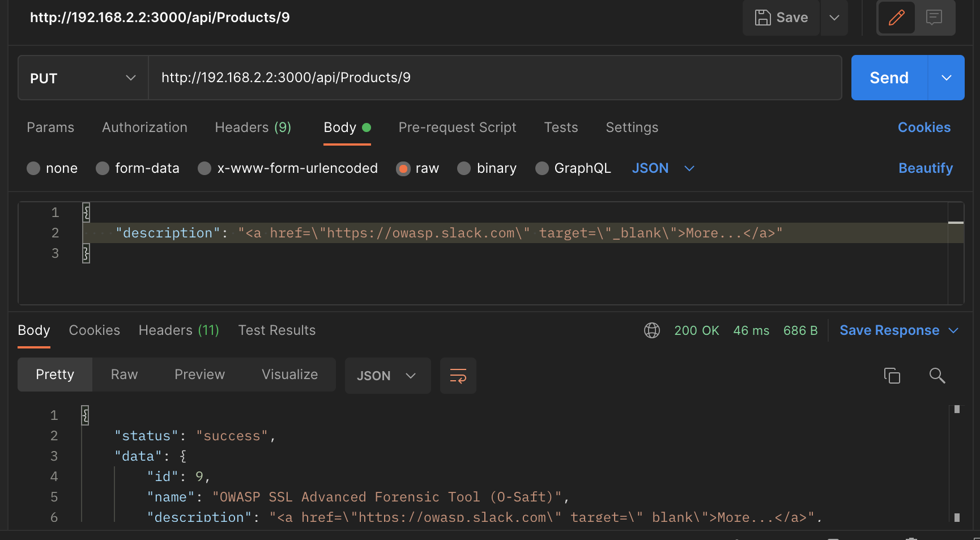This screenshot has height=540, width=980.
Task: Click the request title http://192.168.2.2:3000/api/Products/9
Action: point(160,18)
